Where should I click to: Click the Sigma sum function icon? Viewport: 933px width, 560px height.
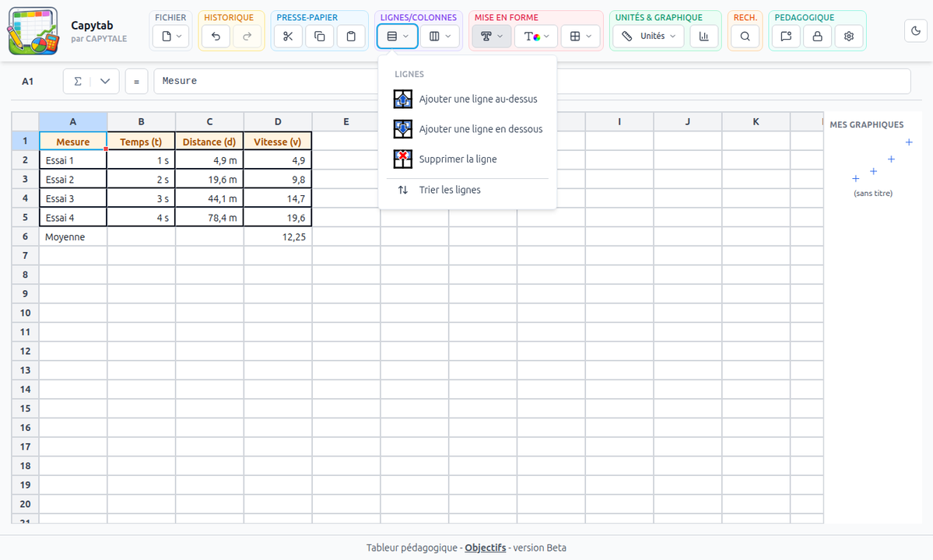tap(77, 82)
